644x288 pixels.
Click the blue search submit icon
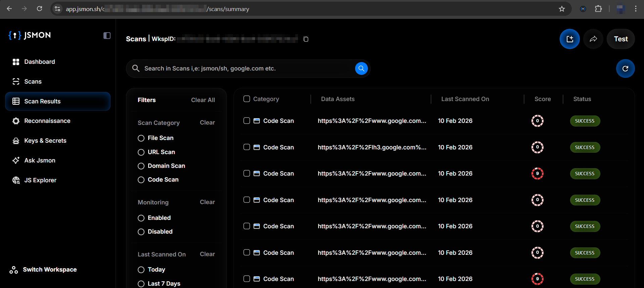point(361,68)
